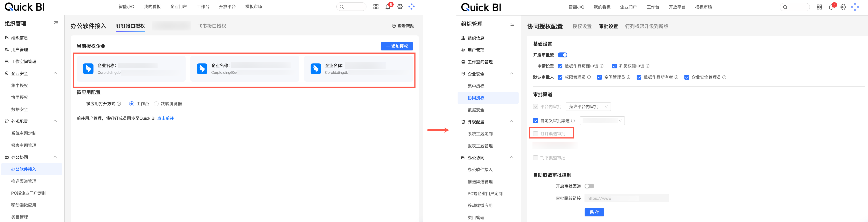This screenshot has height=222, width=868.
Task: Open the app grid icon on 协同授权配置 page
Action: (819, 7)
